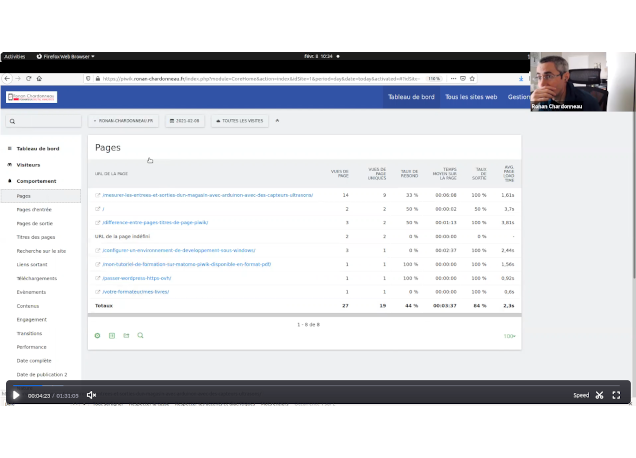
Task: Play the video
Action: [x=15, y=396]
